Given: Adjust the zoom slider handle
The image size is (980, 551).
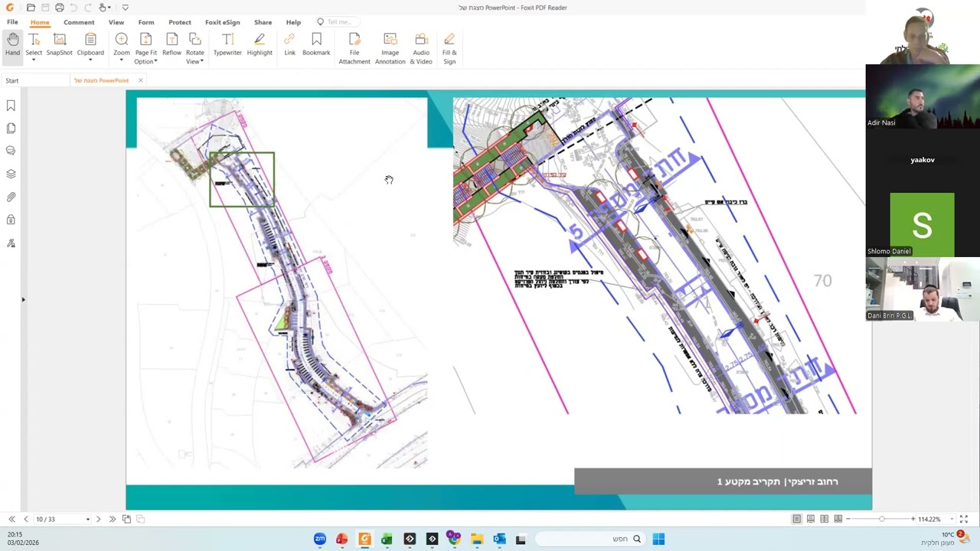Looking at the screenshot, I should click(881, 519).
